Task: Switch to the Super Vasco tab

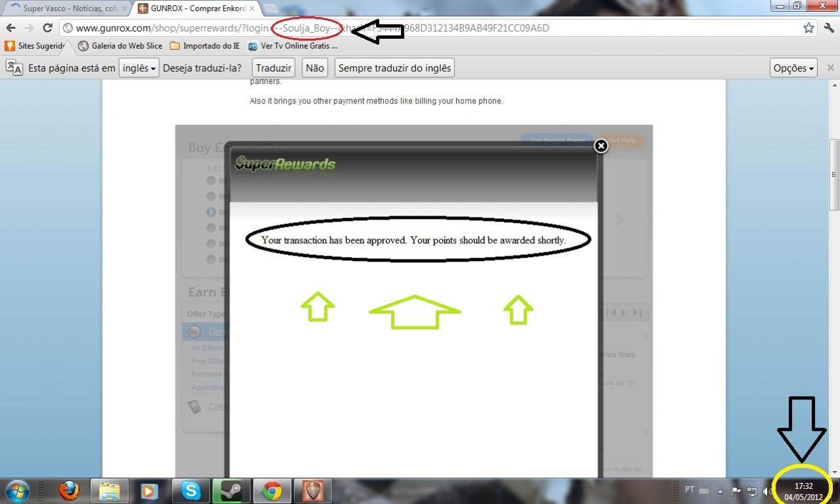Action: click(66, 9)
